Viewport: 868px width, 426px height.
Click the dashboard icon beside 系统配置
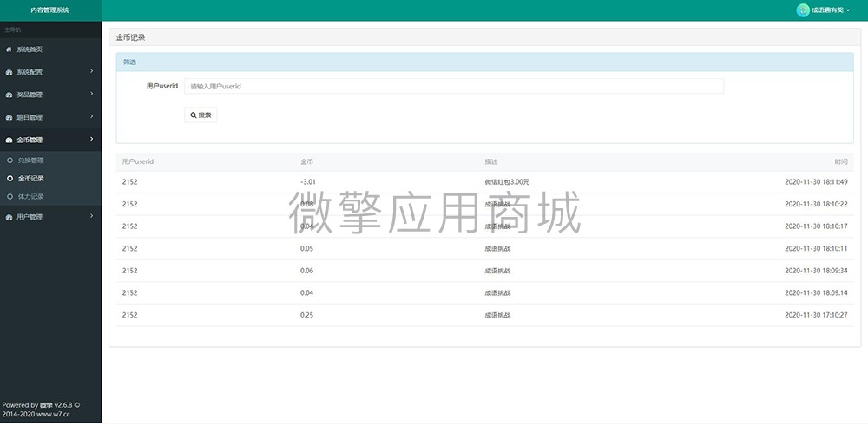coord(9,72)
